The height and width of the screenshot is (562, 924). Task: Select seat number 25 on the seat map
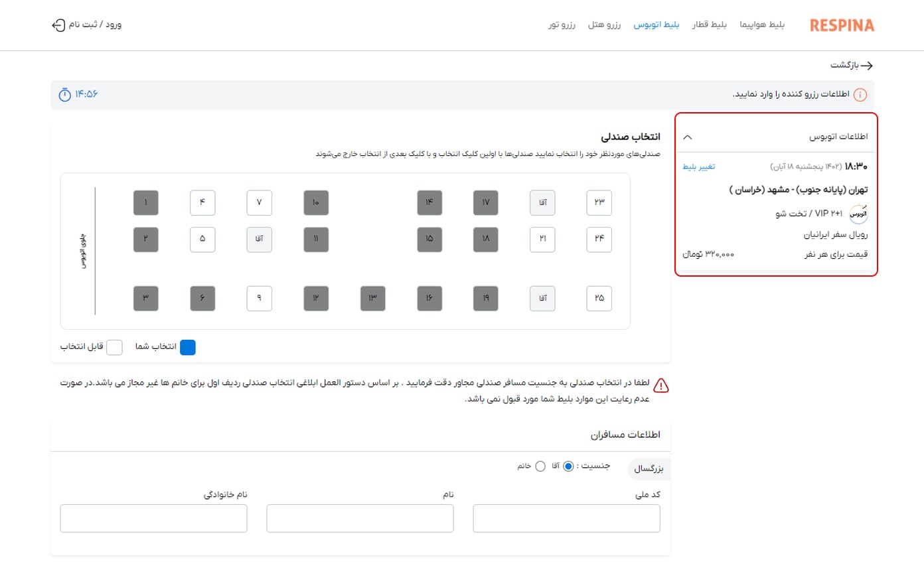point(598,299)
